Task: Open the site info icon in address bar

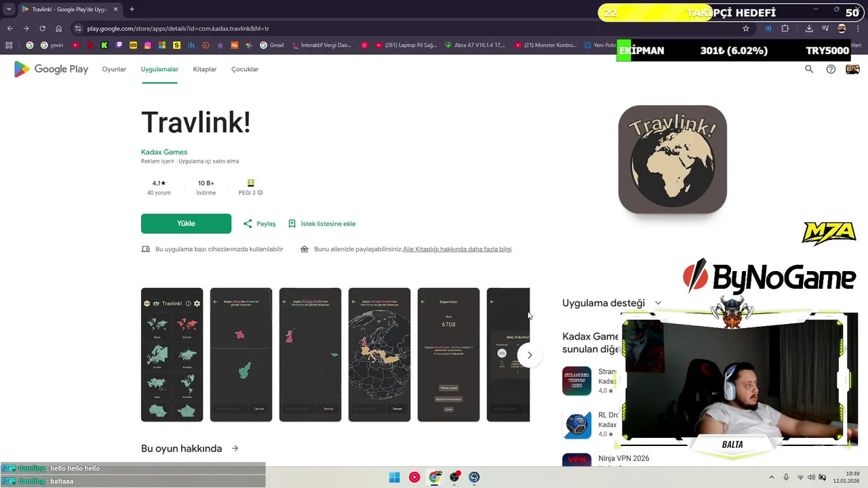Action: [77, 28]
